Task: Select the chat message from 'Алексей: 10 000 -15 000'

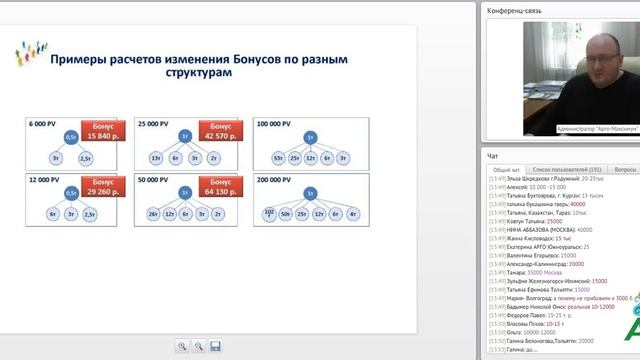Action: [x=527, y=187]
